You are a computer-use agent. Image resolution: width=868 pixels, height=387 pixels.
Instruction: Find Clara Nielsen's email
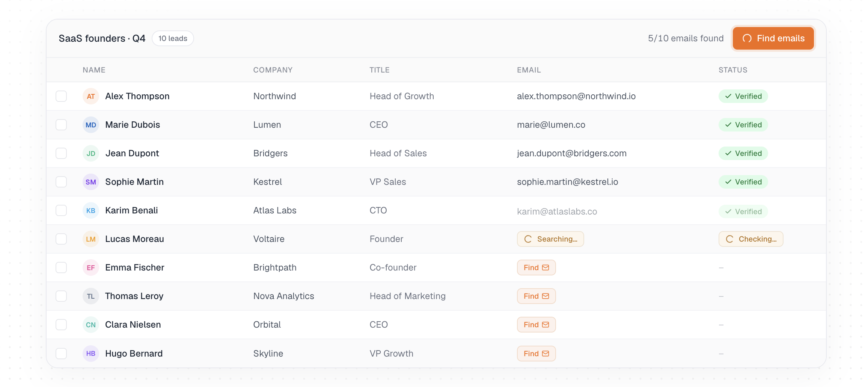point(536,325)
